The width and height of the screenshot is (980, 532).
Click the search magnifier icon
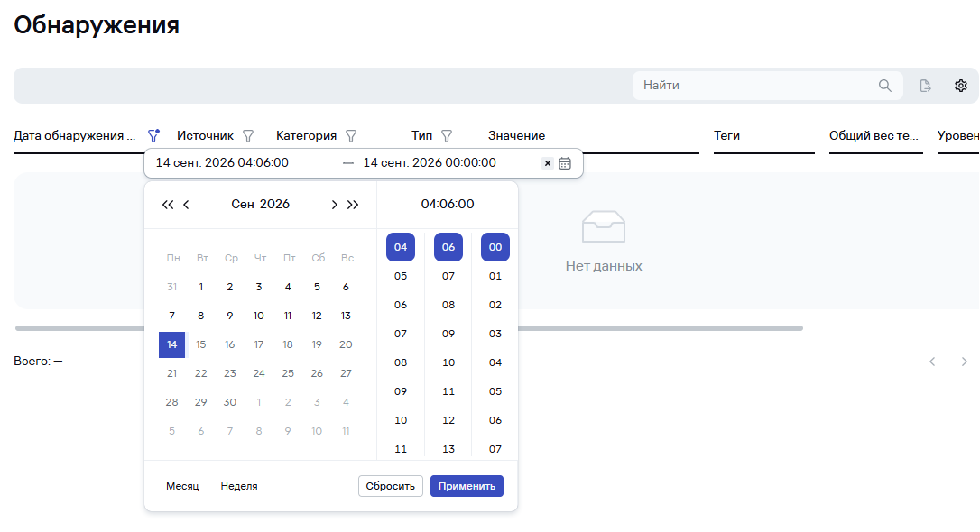885,86
